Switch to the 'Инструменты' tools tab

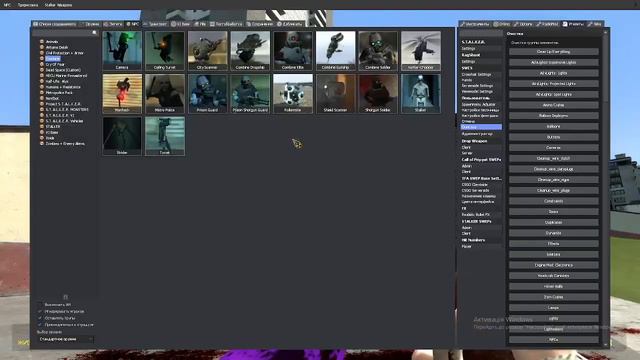tap(475, 24)
